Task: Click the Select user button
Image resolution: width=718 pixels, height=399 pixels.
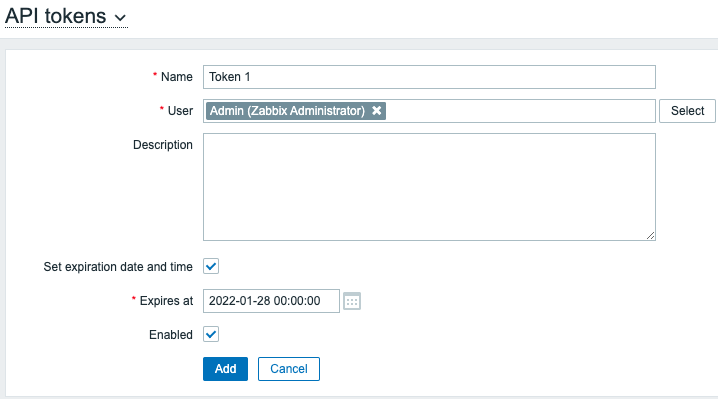Action: coord(687,111)
